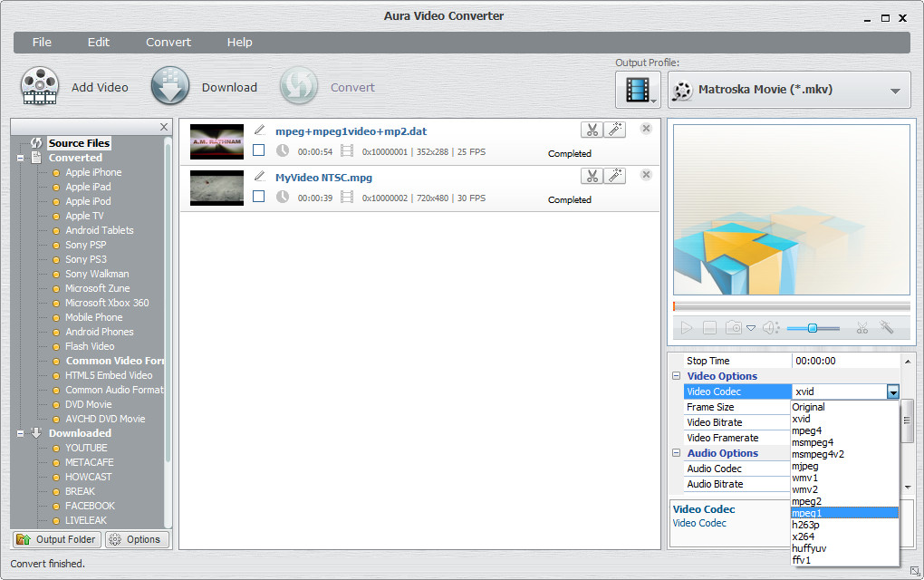Click the Output Folder button
This screenshot has height=580, width=924.
click(x=56, y=539)
